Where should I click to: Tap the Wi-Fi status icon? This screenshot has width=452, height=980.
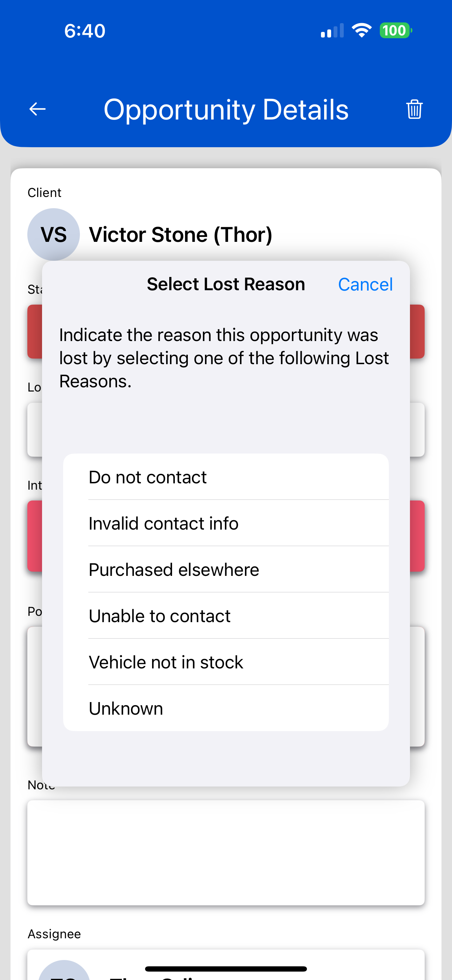362,30
